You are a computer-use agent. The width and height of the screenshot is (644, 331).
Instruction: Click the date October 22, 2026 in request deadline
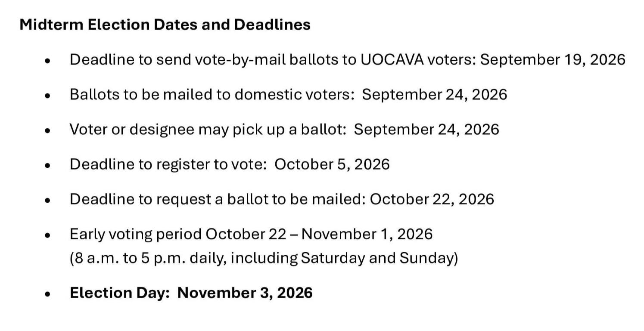(432, 199)
